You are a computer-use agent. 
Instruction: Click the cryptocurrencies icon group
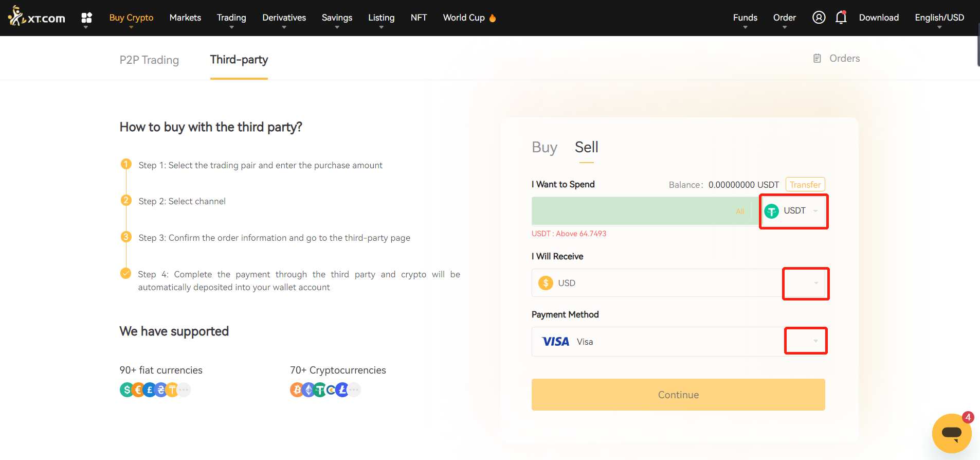325,390
